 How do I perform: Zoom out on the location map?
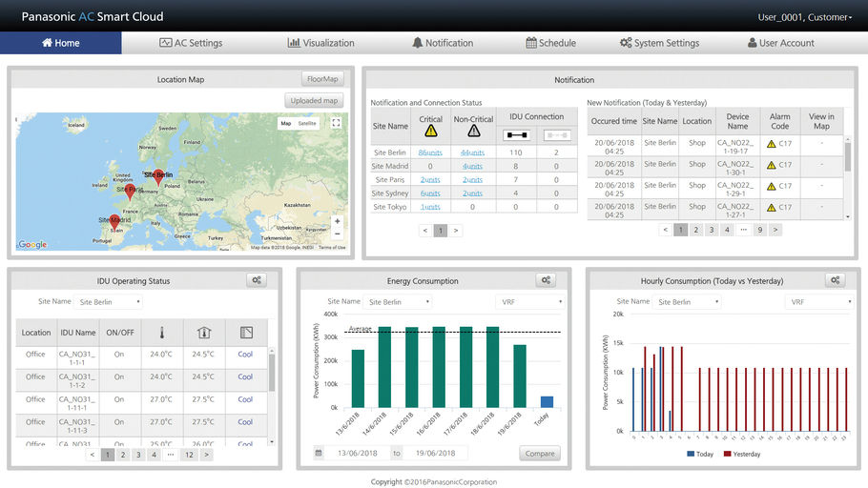(x=336, y=234)
